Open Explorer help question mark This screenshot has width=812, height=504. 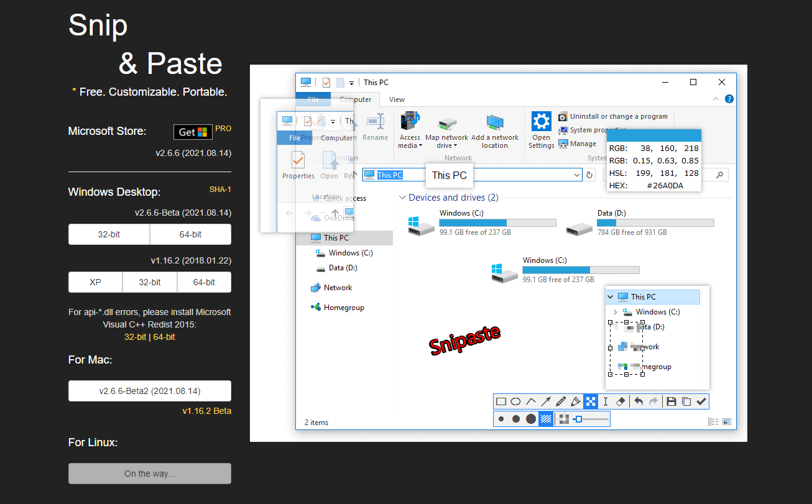pyautogui.click(x=729, y=99)
